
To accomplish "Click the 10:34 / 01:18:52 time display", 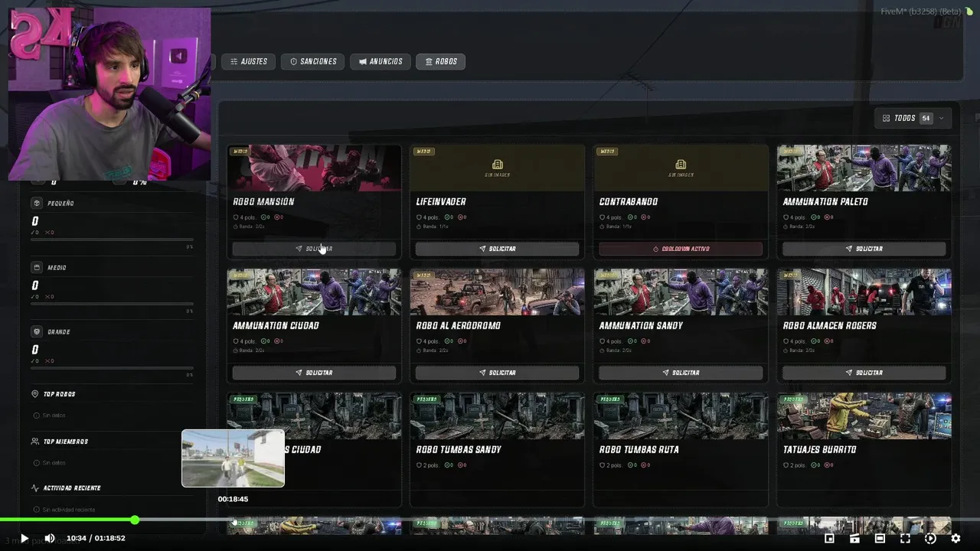I will click(x=96, y=538).
